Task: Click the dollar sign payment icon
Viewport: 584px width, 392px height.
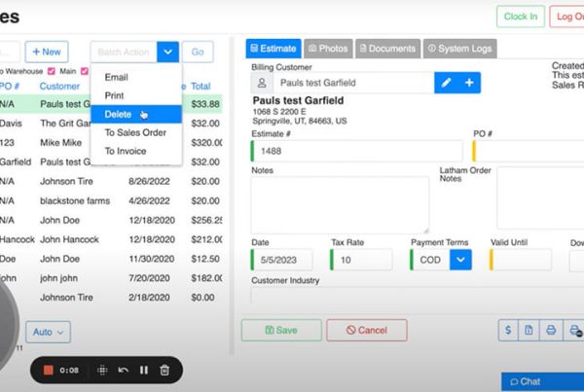Action: coord(507,331)
